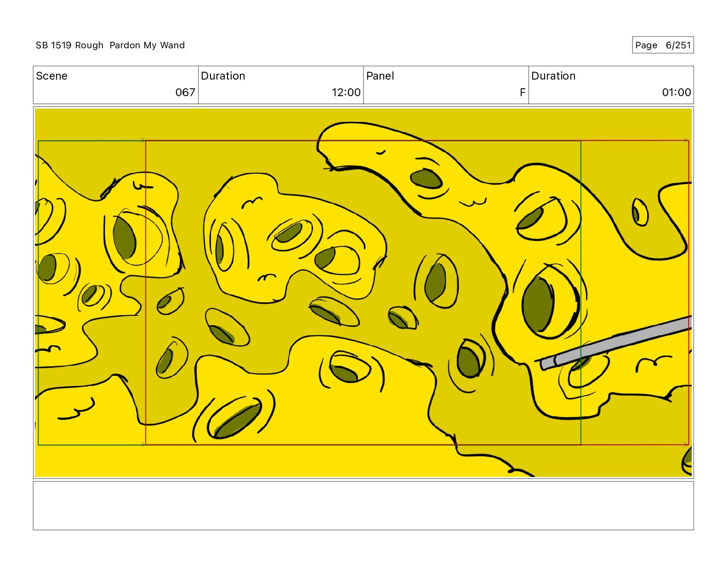Select the panel Duration value 01:00
Viewport: 728px width, 563px height.
(676, 92)
